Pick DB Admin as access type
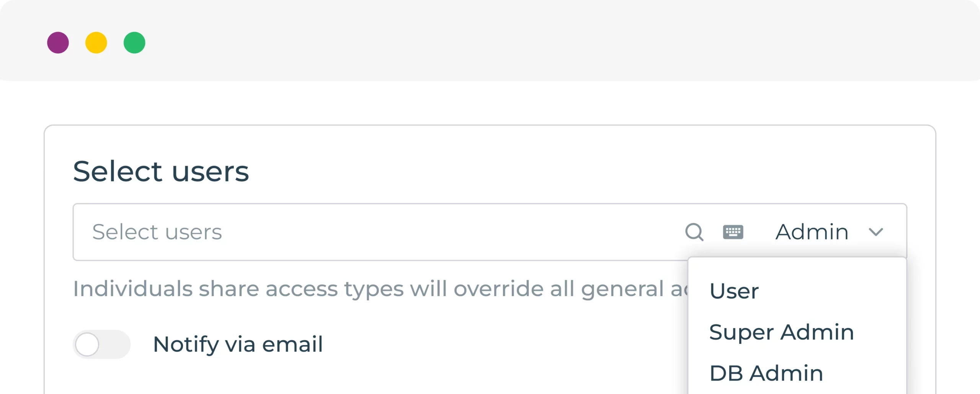Image resolution: width=980 pixels, height=394 pixels. [x=766, y=373]
